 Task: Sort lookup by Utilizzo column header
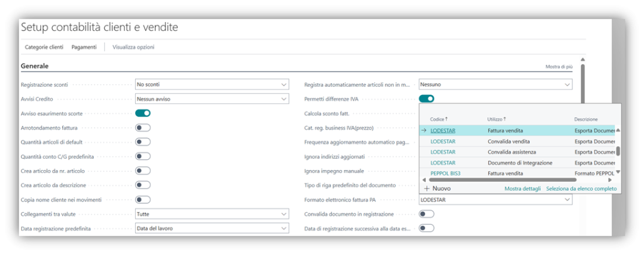pos(497,119)
